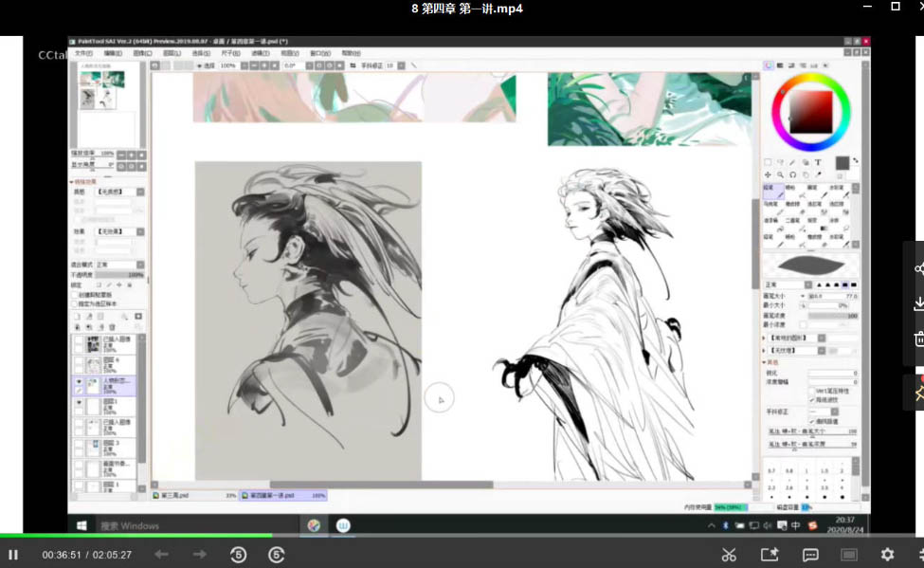924x568 pixels.
Task: Expand the brush texture section 【无纹理】
Action: pyautogui.click(x=764, y=350)
